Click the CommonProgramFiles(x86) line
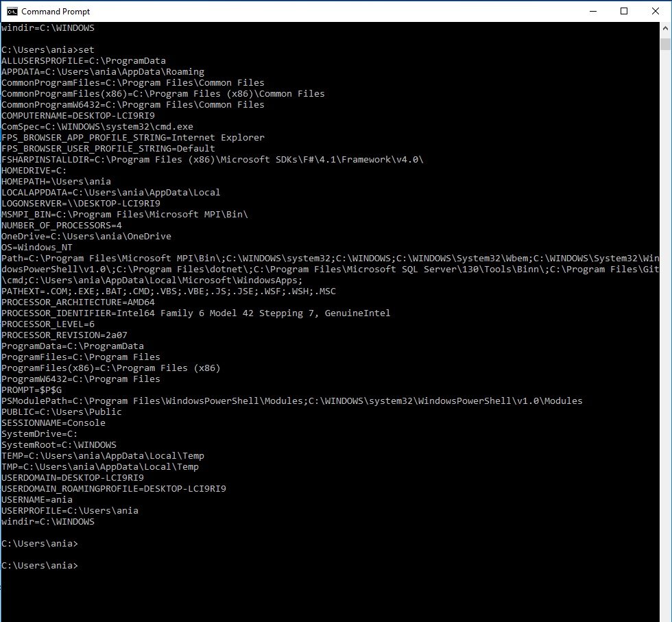672x622 pixels. pos(163,94)
